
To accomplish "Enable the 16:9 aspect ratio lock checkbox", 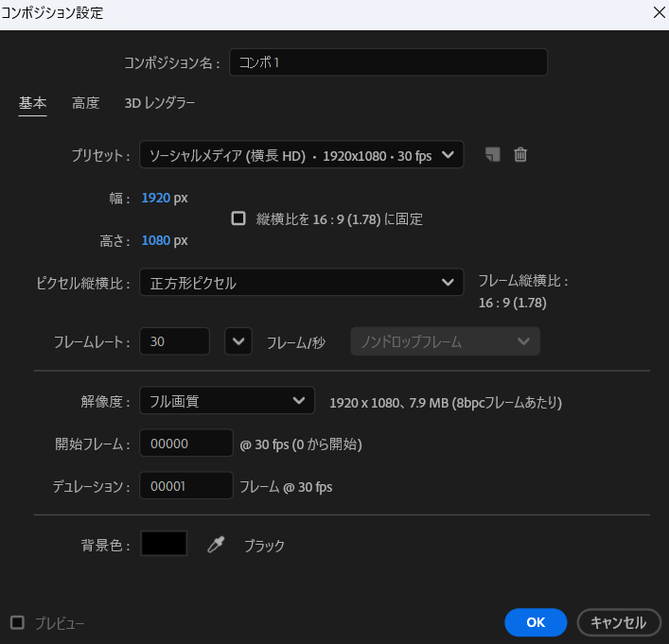I will 238,218.
